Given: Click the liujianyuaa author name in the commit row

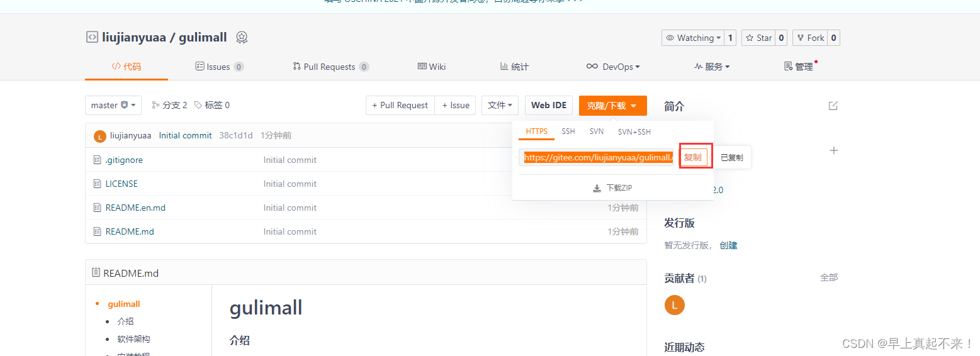Looking at the screenshot, I should tap(130, 135).
